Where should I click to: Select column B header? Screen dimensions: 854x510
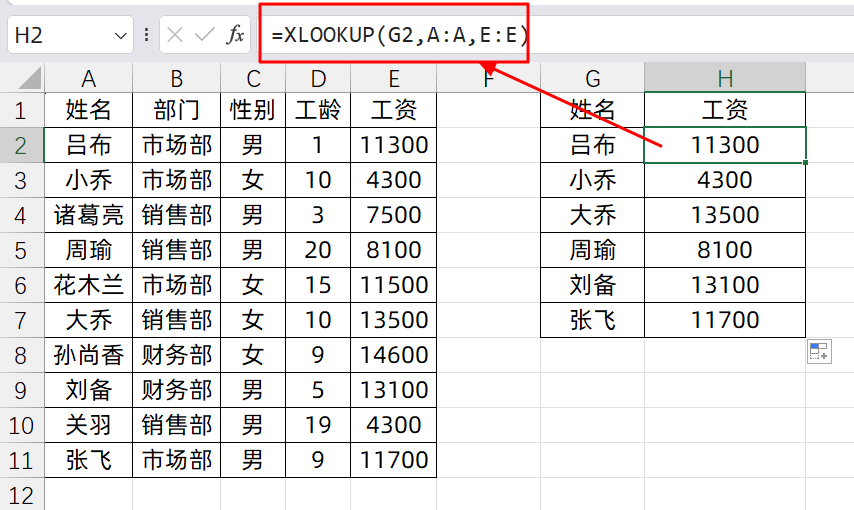click(x=176, y=78)
